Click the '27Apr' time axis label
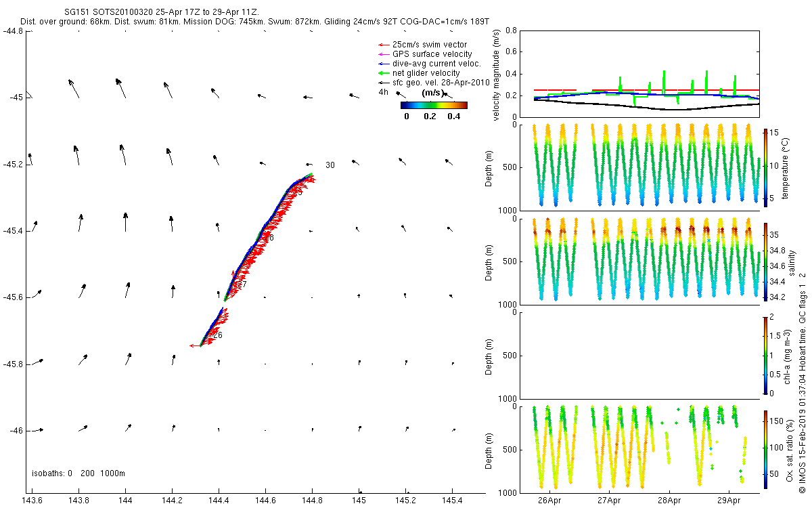Screen dimensions: 812x508 610,501
